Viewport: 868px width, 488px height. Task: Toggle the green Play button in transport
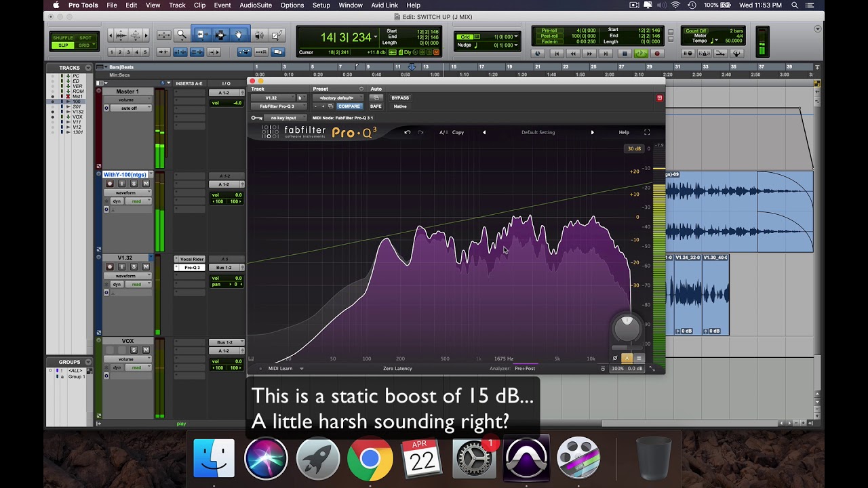[640, 54]
